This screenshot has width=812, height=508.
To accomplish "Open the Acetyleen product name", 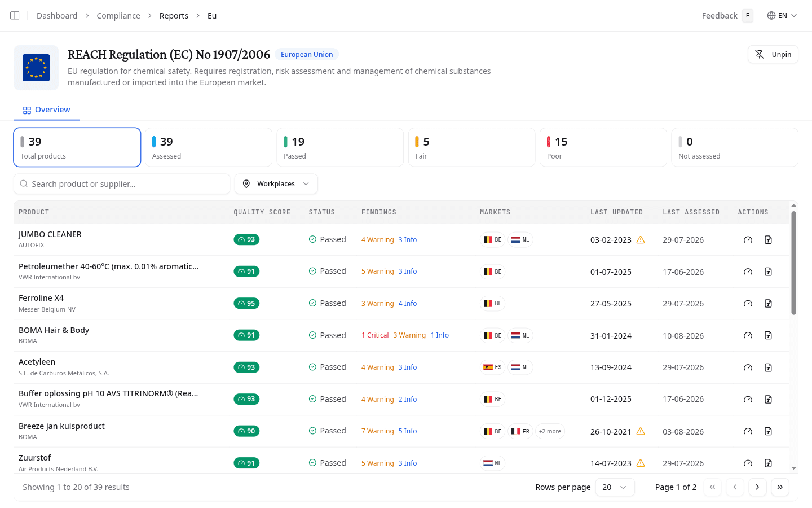I will 37,362.
